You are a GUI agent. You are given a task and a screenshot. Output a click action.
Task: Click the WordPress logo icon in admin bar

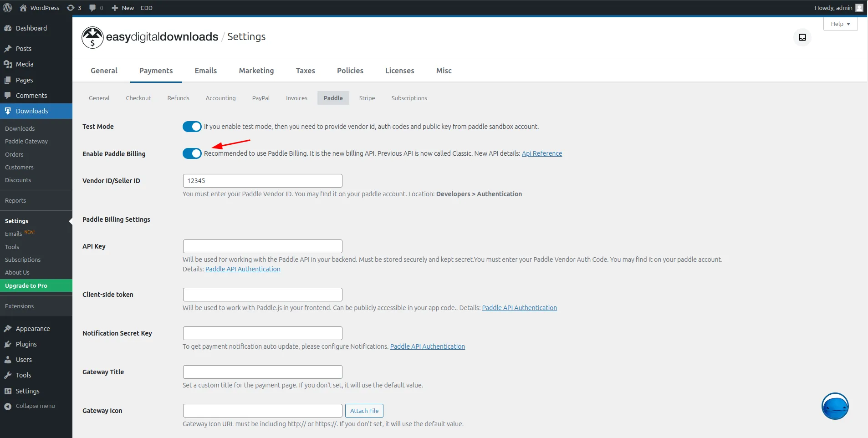click(7, 8)
